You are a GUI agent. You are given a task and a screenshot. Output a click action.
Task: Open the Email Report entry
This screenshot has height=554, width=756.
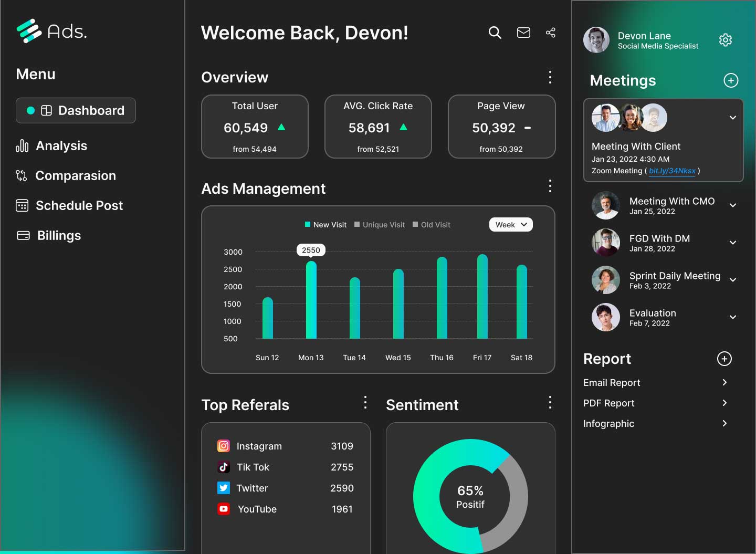(655, 382)
